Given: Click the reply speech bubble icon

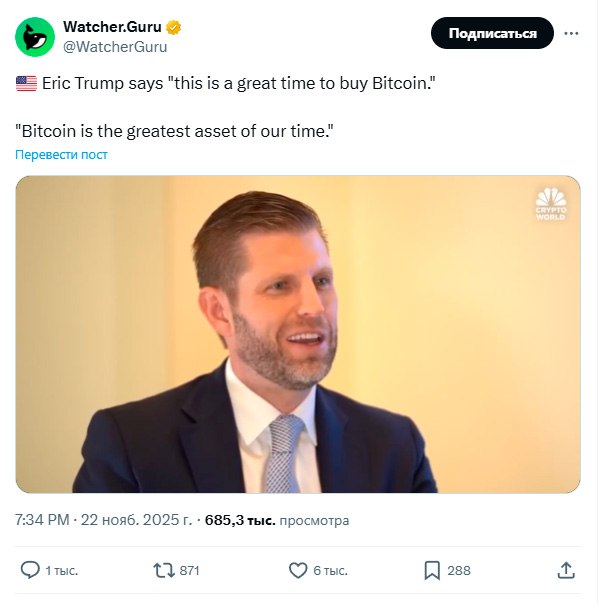Looking at the screenshot, I should click(30, 570).
